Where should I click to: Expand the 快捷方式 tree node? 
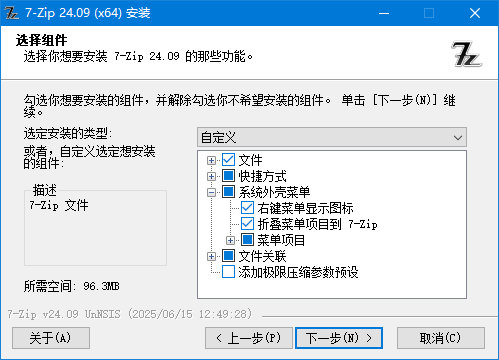(x=211, y=176)
